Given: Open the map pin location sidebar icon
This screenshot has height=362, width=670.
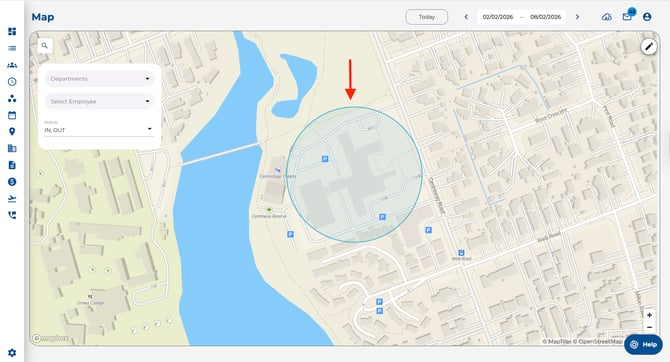Looking at the screenshot, I should click(12, 132).
